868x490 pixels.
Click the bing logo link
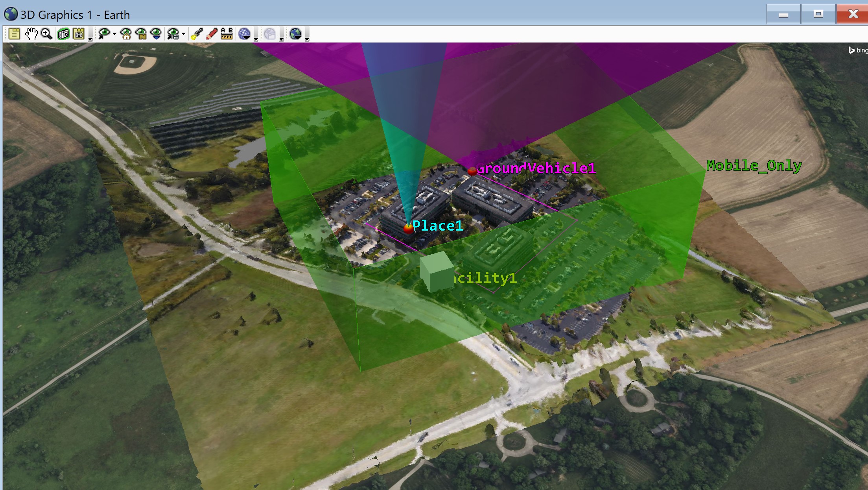click(x=858, y=50)
